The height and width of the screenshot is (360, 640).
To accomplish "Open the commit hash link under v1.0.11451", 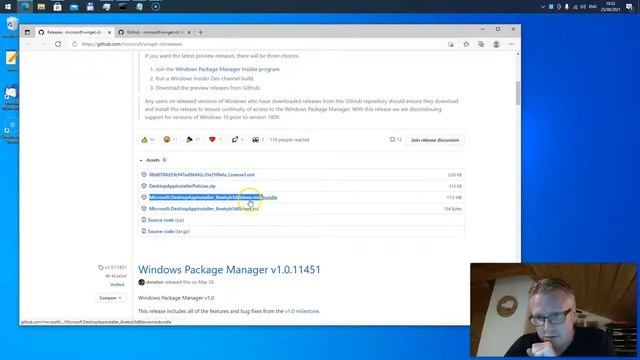I will [116, 276].
